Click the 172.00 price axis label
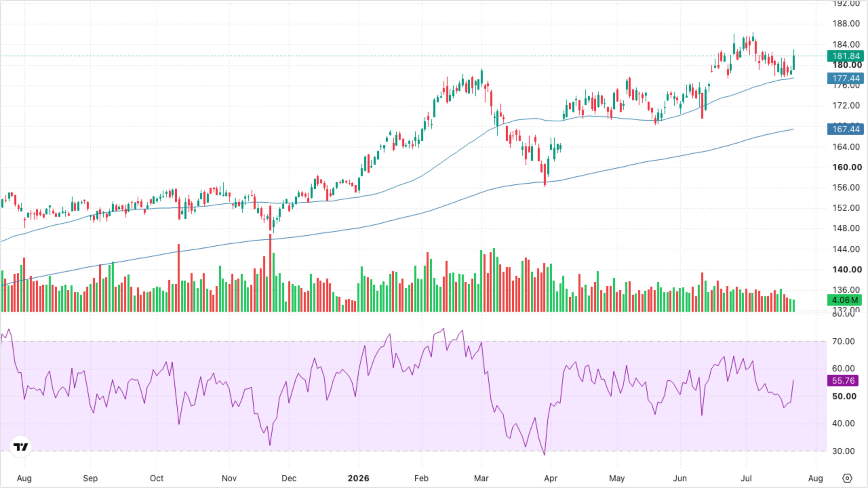Screen dimensions: 868x488 (846, 106)
